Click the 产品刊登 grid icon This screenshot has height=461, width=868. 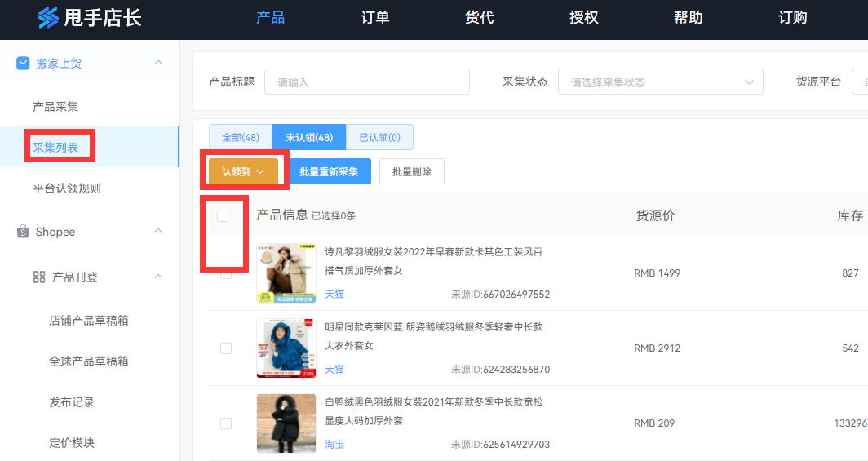click(x=39, y=277)
